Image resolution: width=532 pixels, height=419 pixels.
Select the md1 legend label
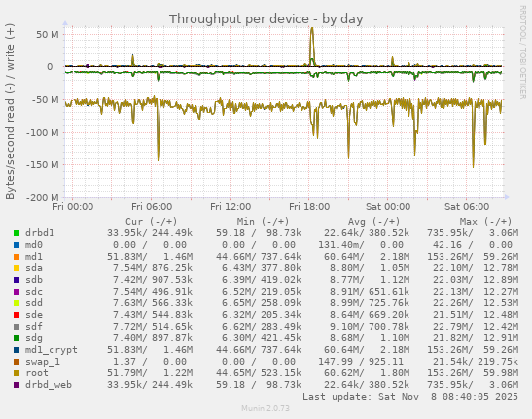click(x=34, y=257)
